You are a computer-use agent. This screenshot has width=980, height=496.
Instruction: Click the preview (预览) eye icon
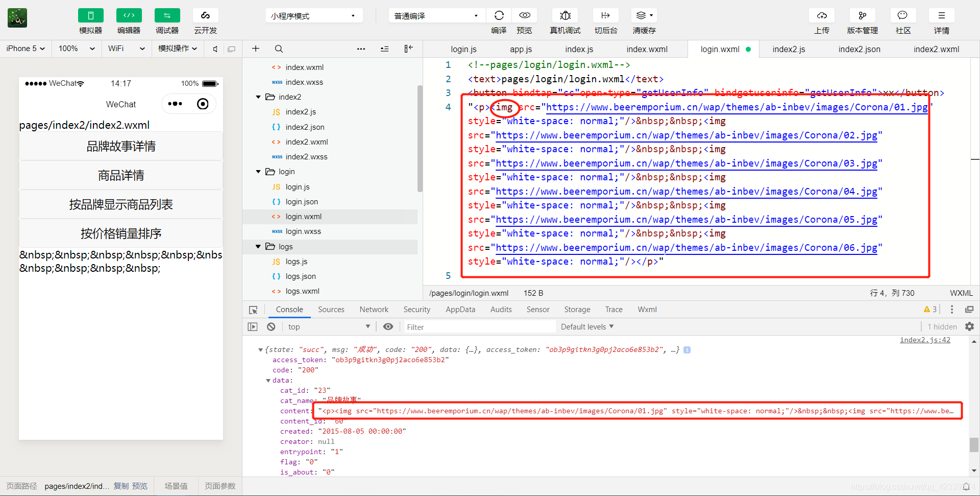click(524, 15)
